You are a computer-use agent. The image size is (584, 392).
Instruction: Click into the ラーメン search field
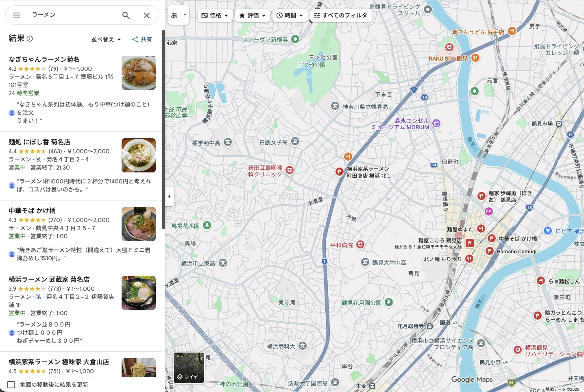[73, 15]
